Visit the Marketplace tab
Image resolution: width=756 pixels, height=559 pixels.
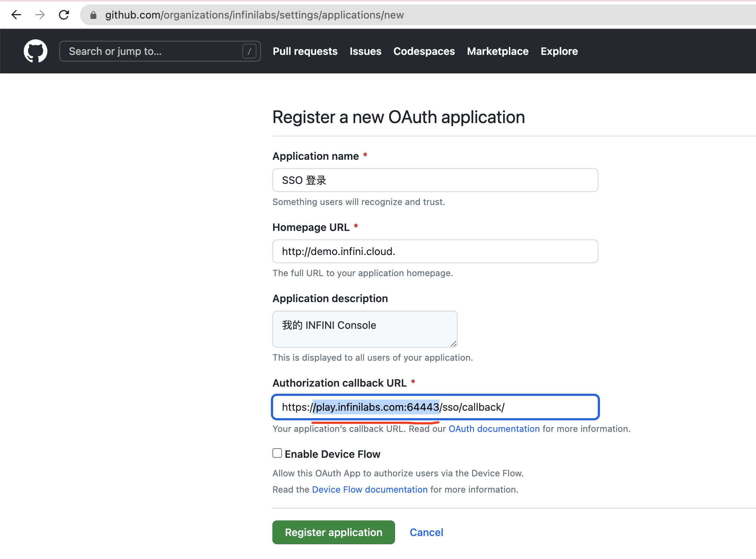pyautogui.click(x=497, y=51)
